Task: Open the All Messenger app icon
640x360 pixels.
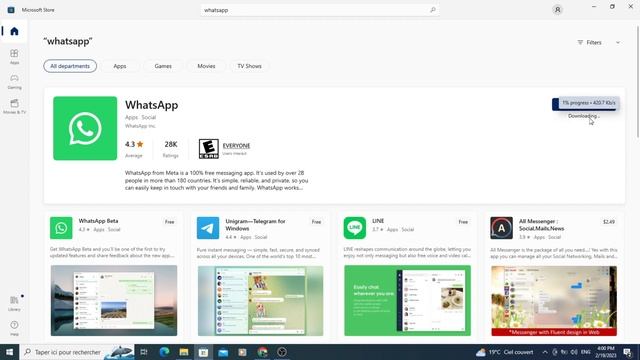Action: pos(501,228)
